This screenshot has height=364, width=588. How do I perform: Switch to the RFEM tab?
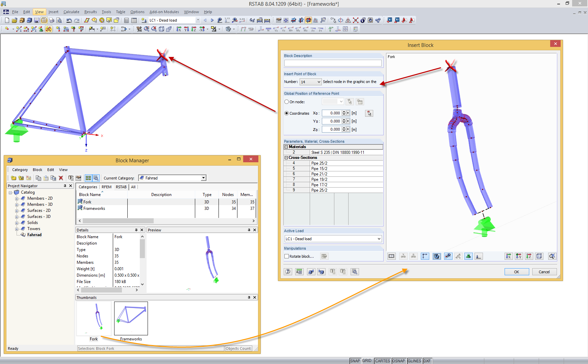coord(106,187)
